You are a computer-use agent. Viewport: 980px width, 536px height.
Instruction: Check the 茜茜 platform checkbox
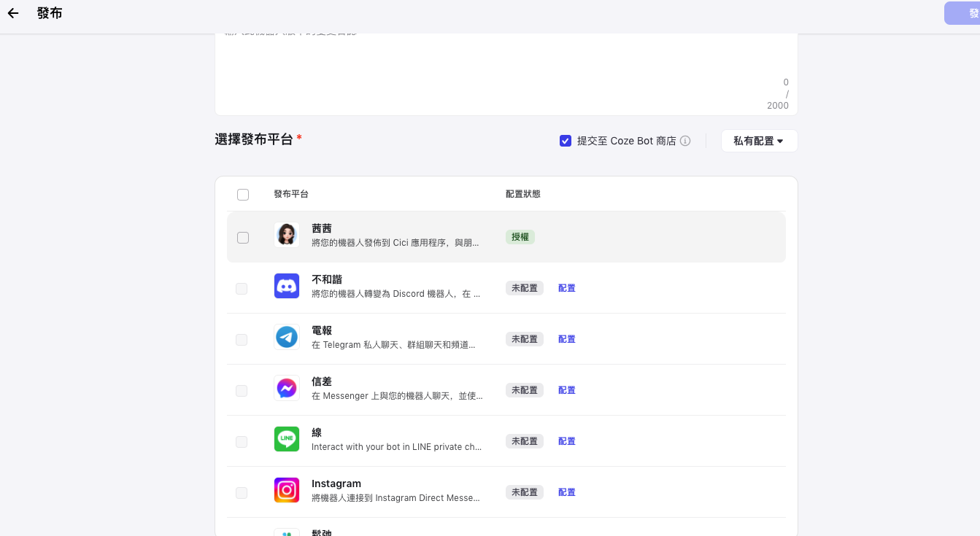click(x=243, y=238)
